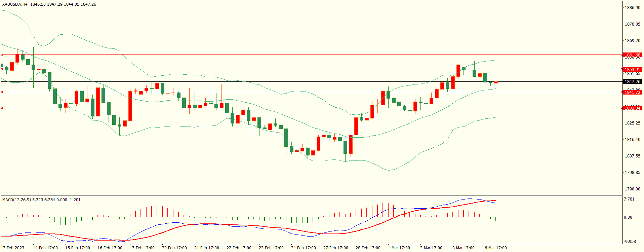The height and width of the screenshot is (252, 644).
Task: Click 1790.00 on the price axis
Action: tap(632, 189)
